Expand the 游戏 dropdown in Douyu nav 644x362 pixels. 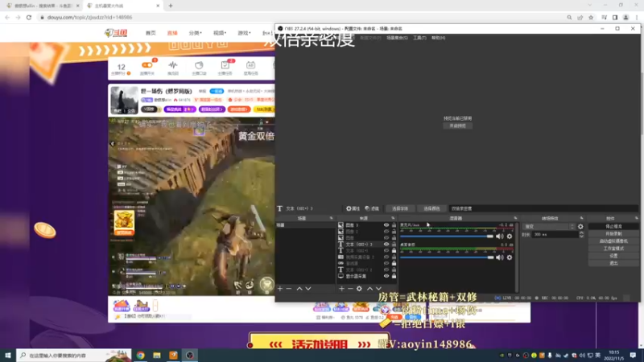click(244, 33)
